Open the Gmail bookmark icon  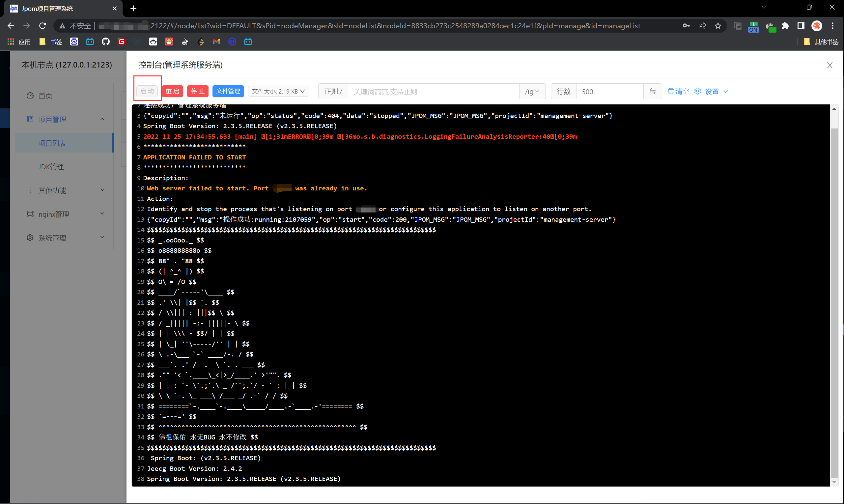tap(216, 42)
